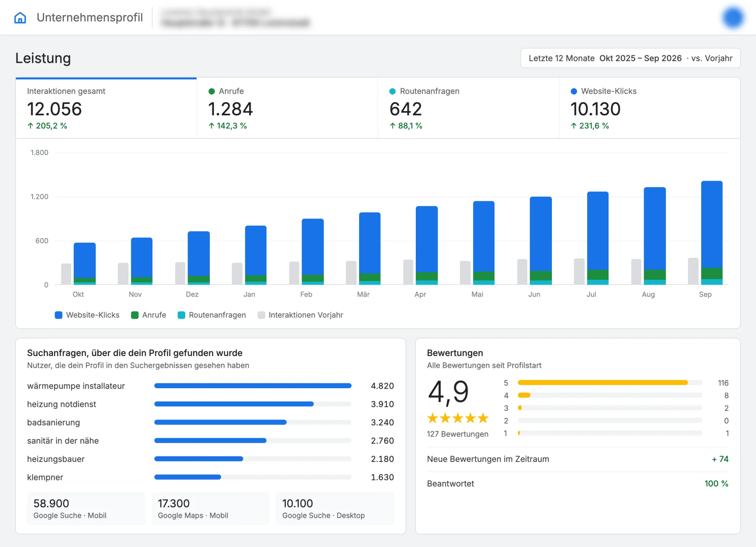Screen dimensions: 756x547
Task: Open the blurred business location selector
Action: (235, 18)
